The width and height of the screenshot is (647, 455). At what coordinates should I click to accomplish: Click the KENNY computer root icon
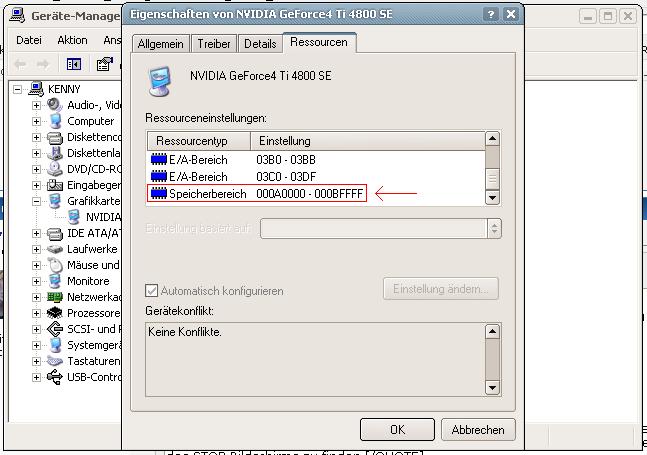pyautogui.click(x=36, y=89)
